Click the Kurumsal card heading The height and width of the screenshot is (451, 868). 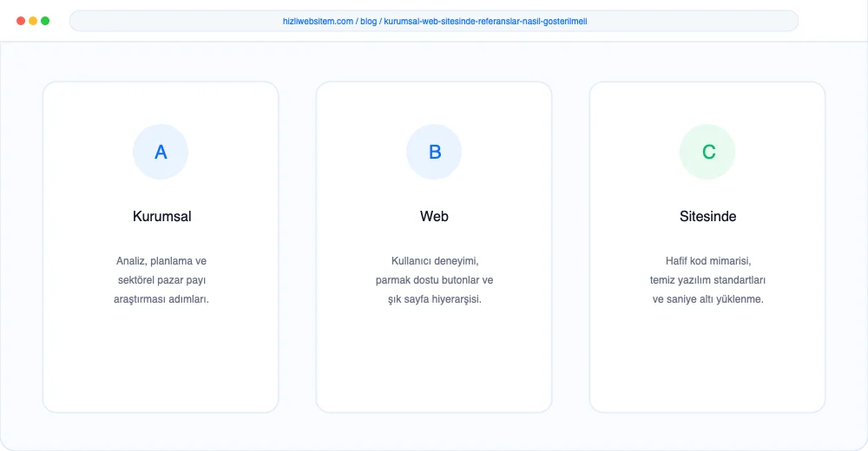(x=161, y=216)
